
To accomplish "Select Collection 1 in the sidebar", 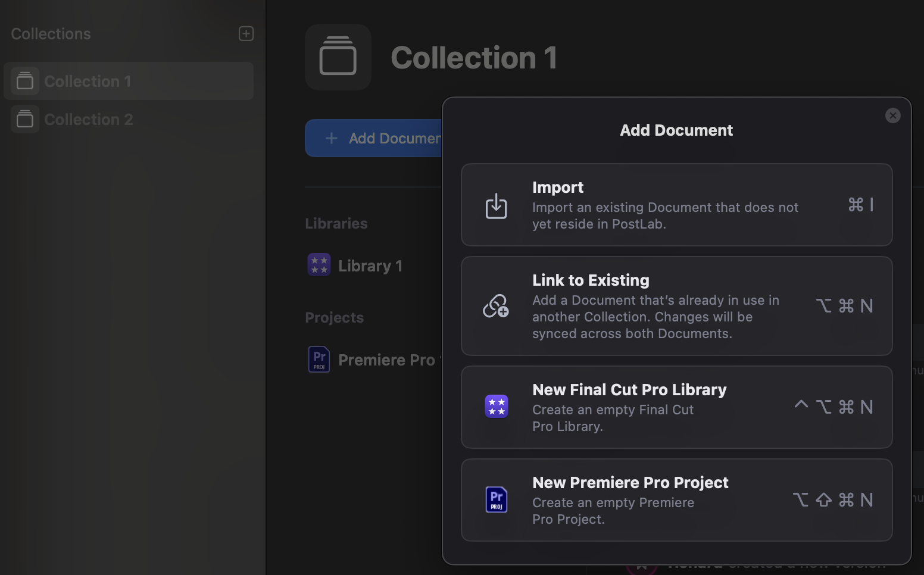I will 129,81.
